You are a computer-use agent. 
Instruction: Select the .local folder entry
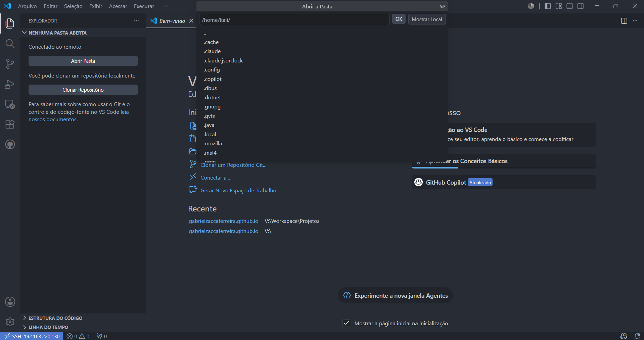[322, 134]
